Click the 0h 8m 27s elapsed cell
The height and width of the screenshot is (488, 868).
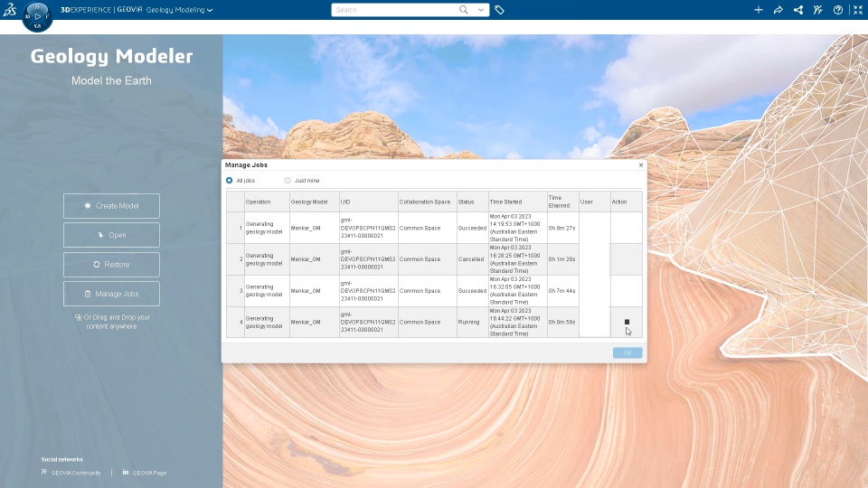coord(563,228)
